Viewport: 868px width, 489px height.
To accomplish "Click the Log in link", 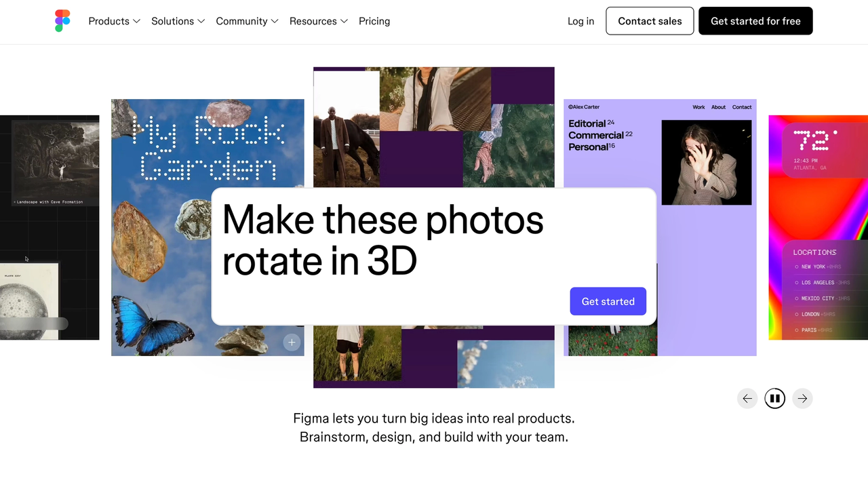I will point(580,21).
